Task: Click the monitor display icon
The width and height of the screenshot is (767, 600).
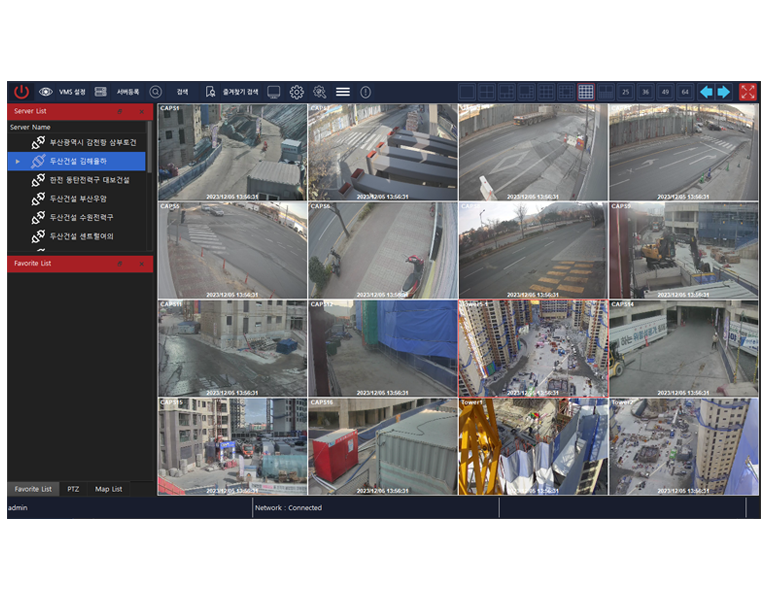Action: click(273, 91)
